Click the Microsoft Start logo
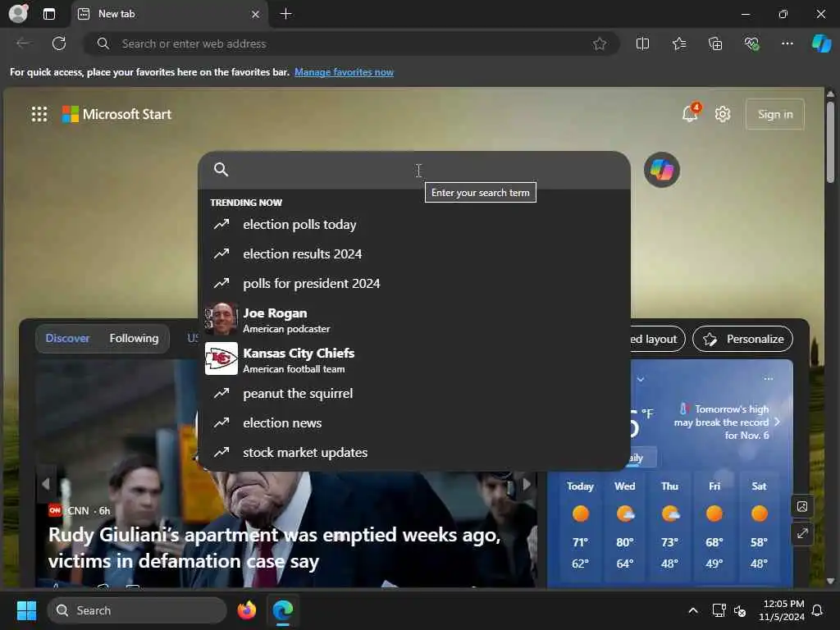The width and height of the screenshot is (840, 630). 116,114
